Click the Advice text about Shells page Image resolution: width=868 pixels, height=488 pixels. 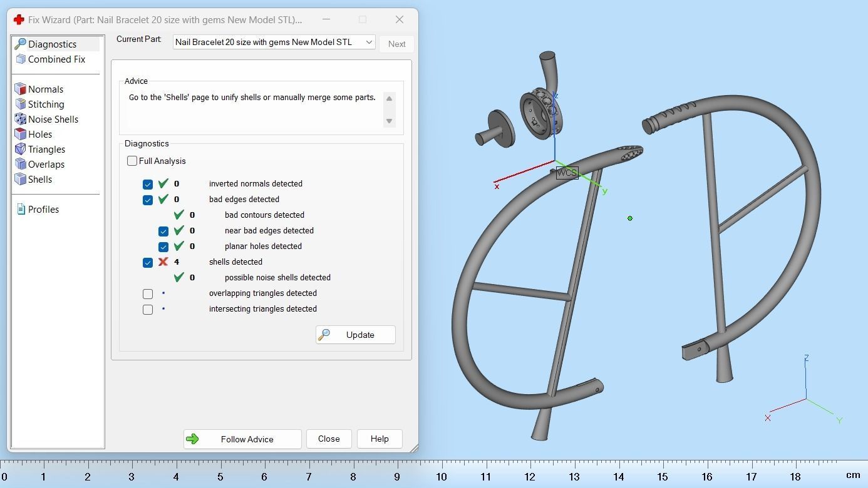[x=252, y=98]
